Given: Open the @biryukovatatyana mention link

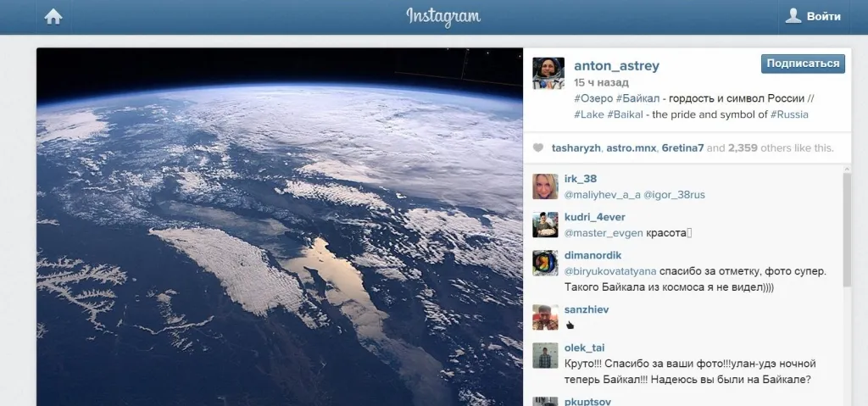Looking at the screenshot, I should [x=610, y=271].
